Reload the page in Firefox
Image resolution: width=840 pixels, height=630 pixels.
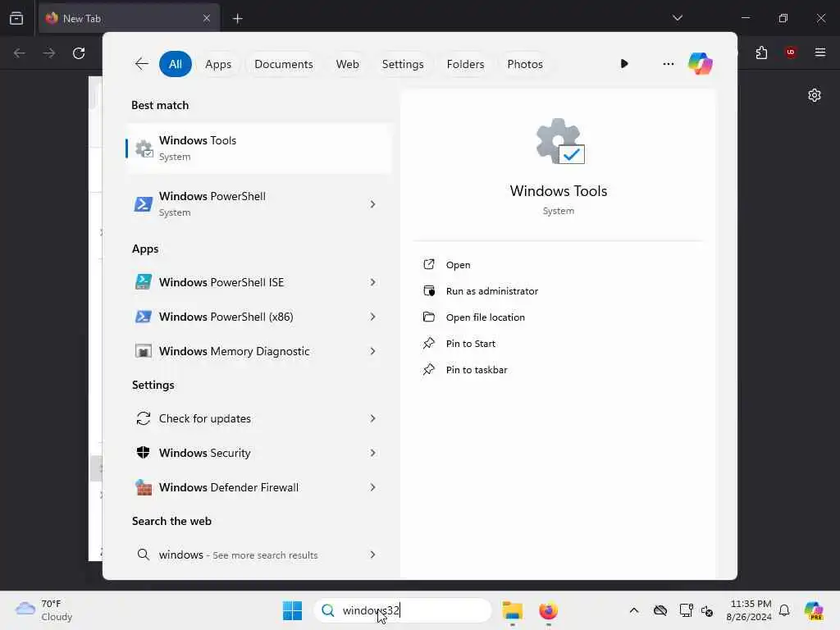click(79, 53)
